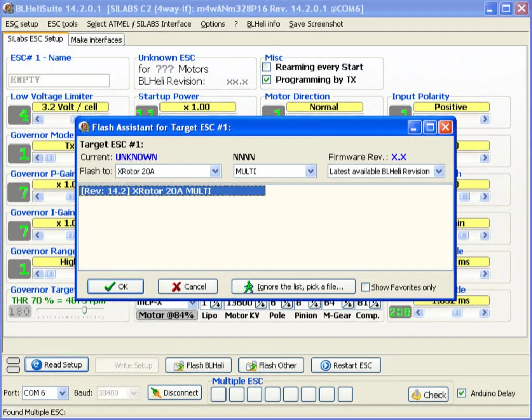
Task: Switch to Make interfaces tab
Action: [96, 40]
